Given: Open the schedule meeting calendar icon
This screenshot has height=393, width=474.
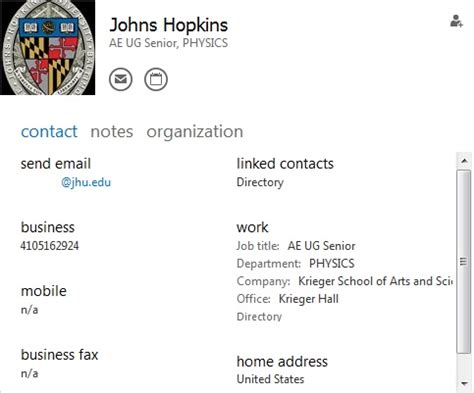Looking at the screenshot, I should (x=156, y=79).
